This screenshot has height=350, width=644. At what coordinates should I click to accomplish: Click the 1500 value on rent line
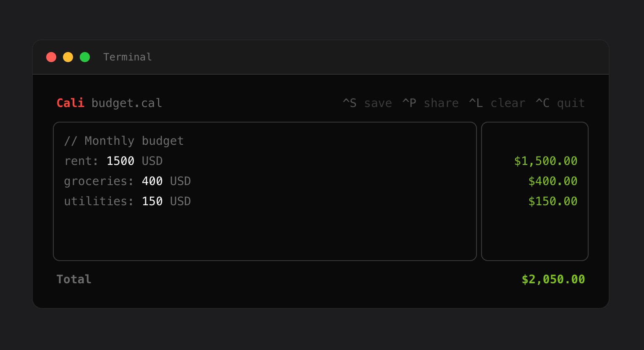120,161
